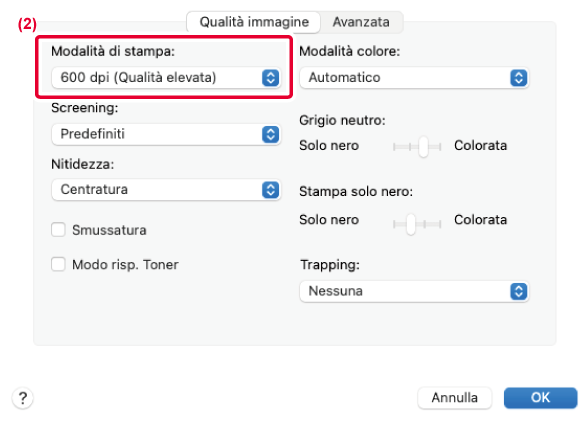The height and width of the screenshot is (422, 587).
Task: Click the blue arrows icon beside Automatico
Action: click(x=518, y=78)
